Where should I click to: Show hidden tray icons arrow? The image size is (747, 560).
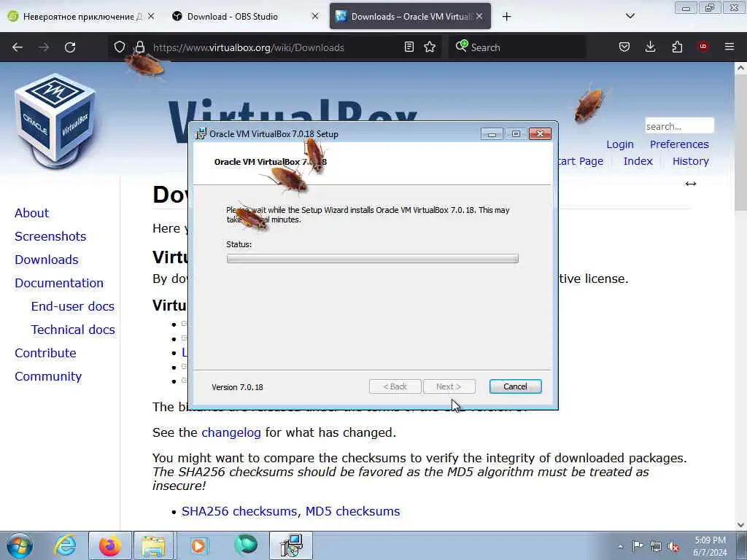[620, 546]
